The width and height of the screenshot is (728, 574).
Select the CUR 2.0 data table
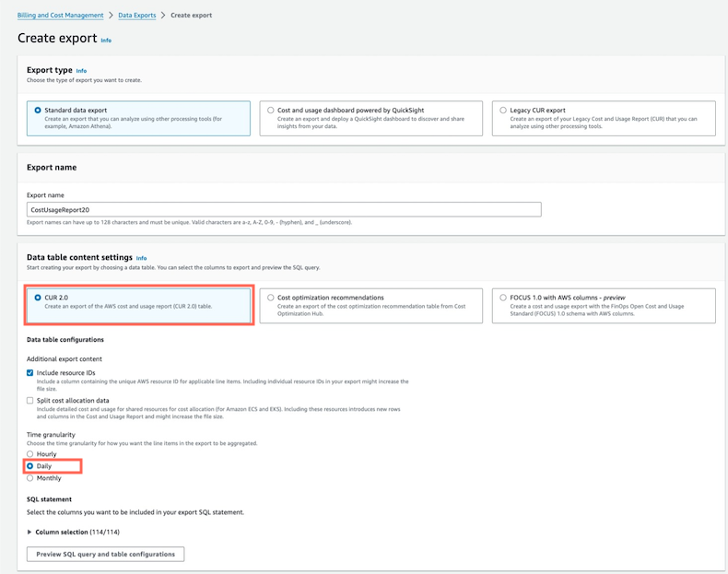click(x=38, y=298)
